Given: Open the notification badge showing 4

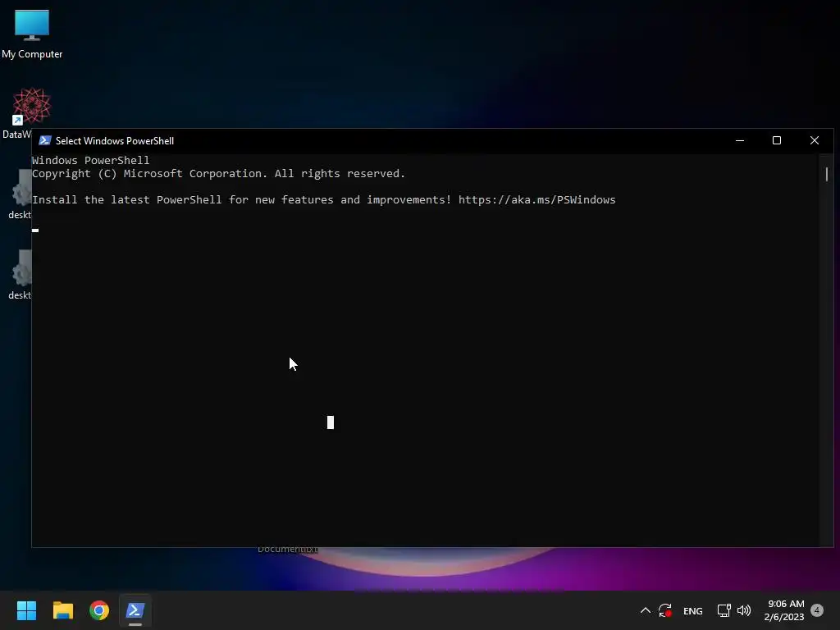Looking at the screenshot, I should pos(817,610).
